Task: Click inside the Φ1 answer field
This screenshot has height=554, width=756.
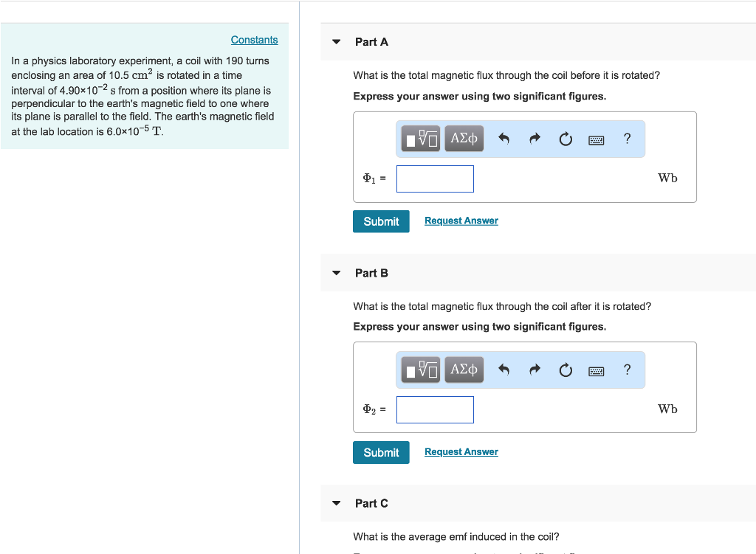Action: click(435, 179)
